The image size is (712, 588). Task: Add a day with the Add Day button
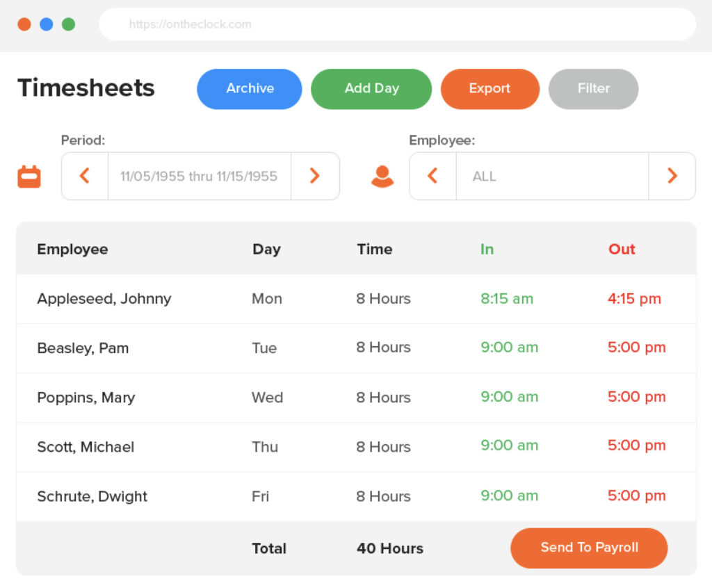click(371, 89)
